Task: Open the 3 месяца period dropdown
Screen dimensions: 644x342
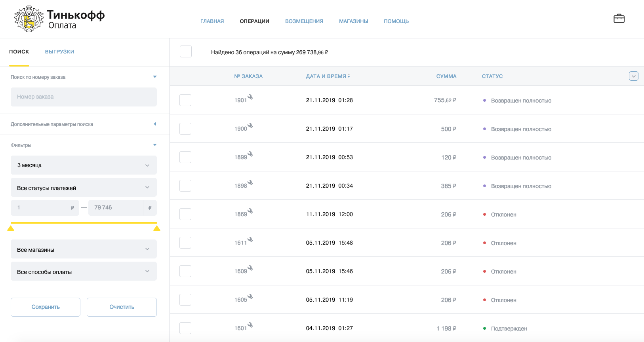Action: [84, 165]
